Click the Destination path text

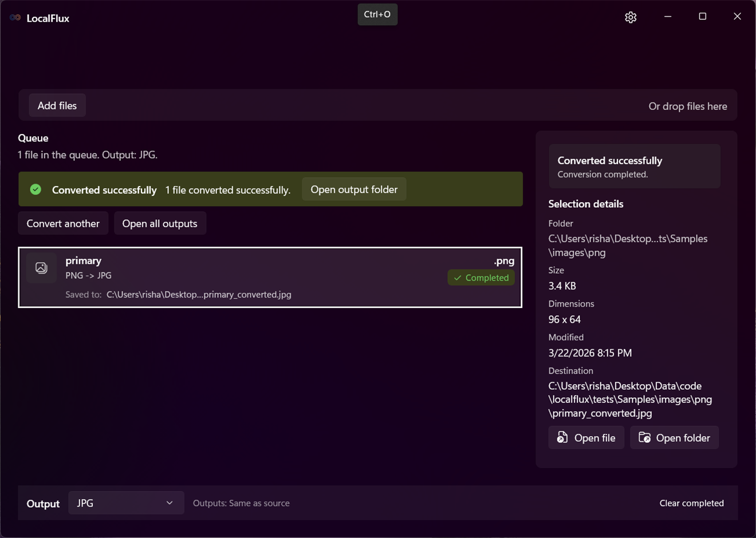(x=630, y=399)
